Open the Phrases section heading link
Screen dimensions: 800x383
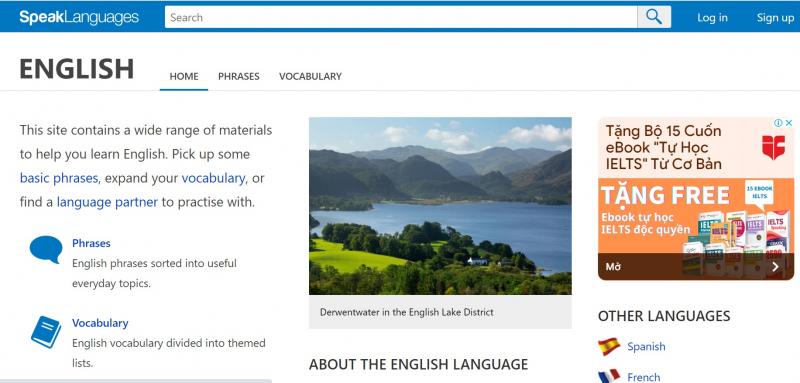[x=91, y=243]
